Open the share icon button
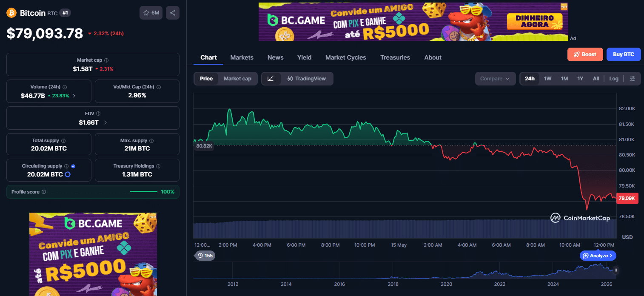The height and width of the screenshot is (296, 644). point(173,13)
